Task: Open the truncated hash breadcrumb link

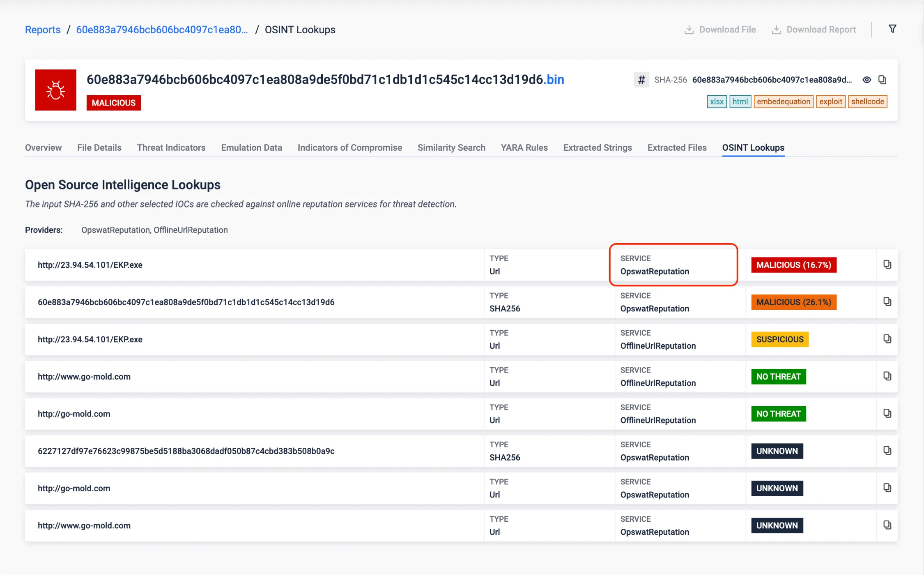Action: coord(162,30)
